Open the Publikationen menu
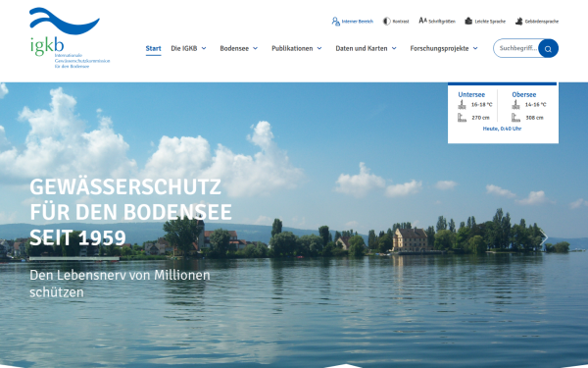Screen dimensions: 588x368 pos(292,48)
